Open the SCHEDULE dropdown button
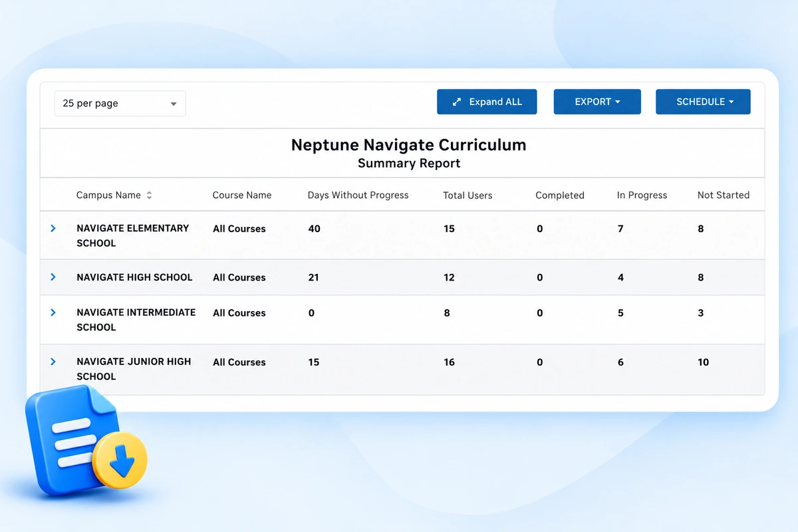The height and width of the screenshot is (532, 798). click(x=703, y=102)
